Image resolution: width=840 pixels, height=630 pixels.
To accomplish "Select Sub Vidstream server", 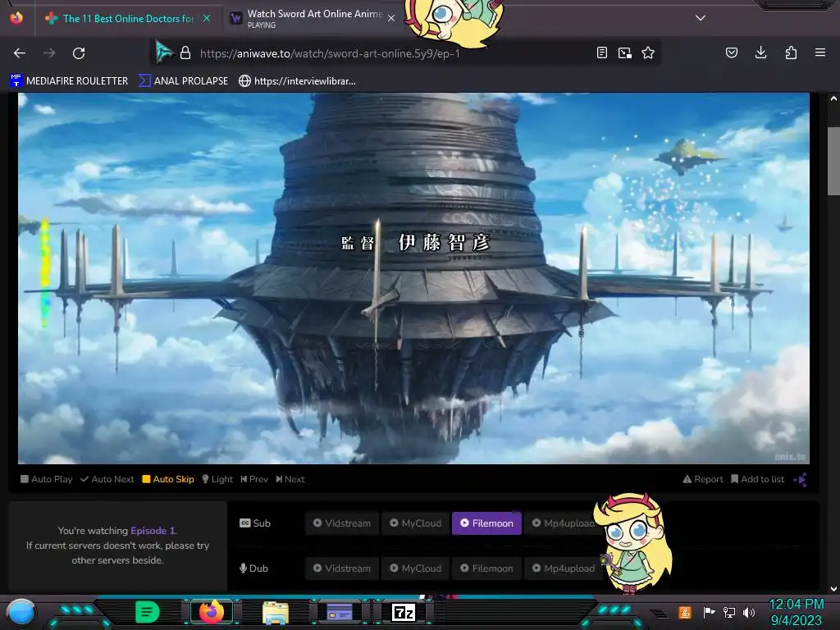I will click(342, 523).
